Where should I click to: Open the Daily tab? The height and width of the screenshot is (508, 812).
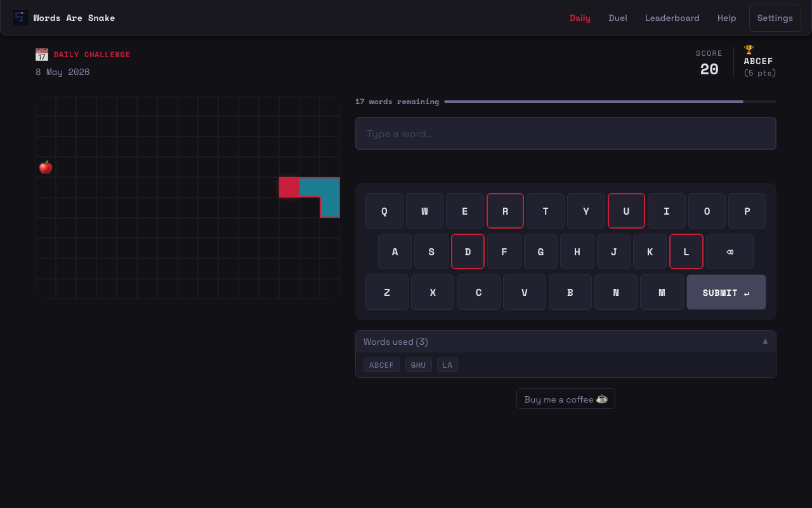tap(580, 18)
